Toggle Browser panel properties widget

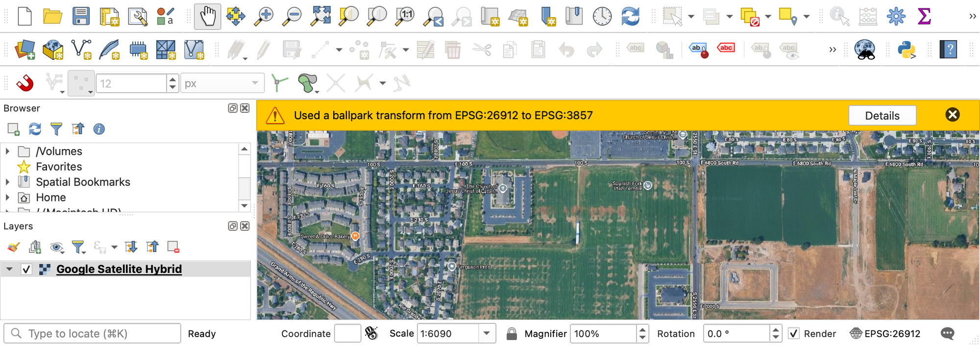(99, 129)
